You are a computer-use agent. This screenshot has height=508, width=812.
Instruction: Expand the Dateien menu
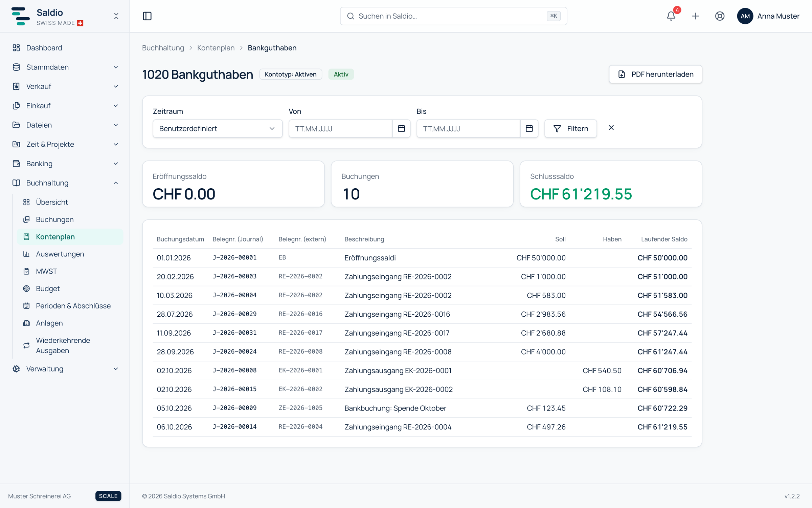pyautogui.click(x=65, y=125)
